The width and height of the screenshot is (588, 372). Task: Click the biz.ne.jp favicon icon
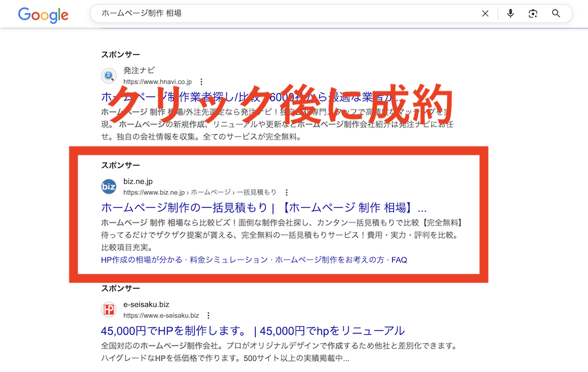109,187
